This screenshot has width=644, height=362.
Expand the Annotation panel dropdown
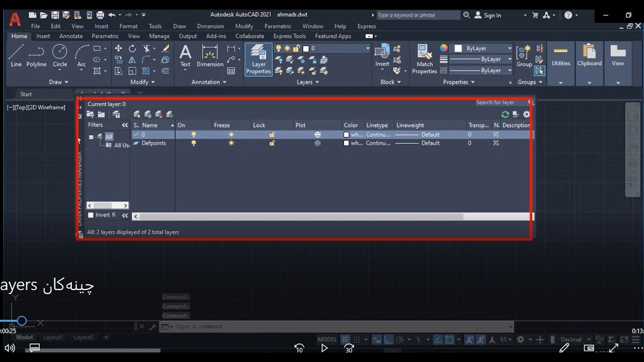209,82
